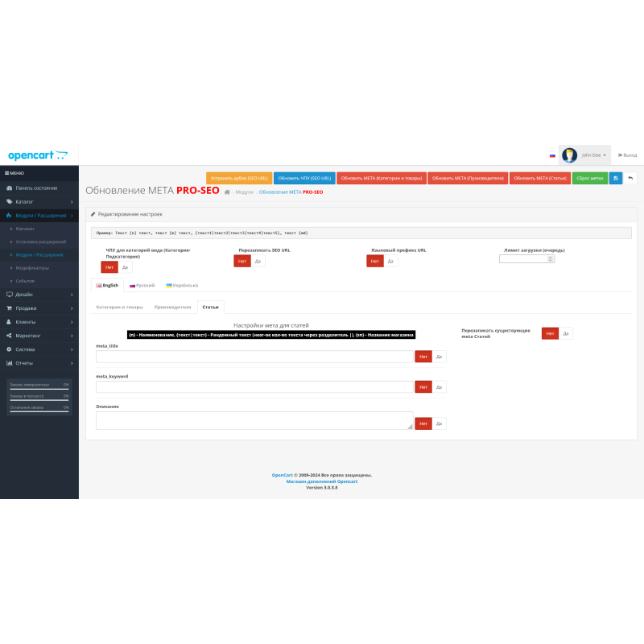Set Перезаписать SEO URL to Да

click(258, 261)
